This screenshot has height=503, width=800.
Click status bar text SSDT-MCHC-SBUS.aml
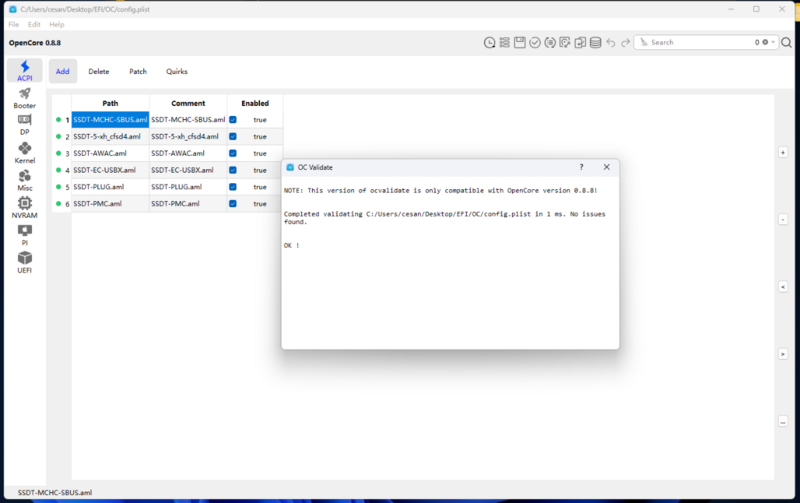tap(55, 493)
